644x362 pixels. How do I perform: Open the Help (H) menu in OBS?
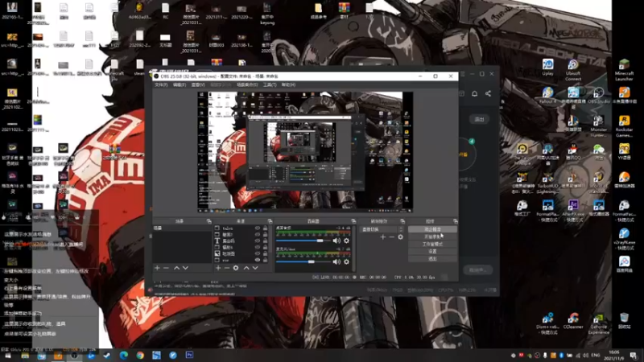[288, 85]
